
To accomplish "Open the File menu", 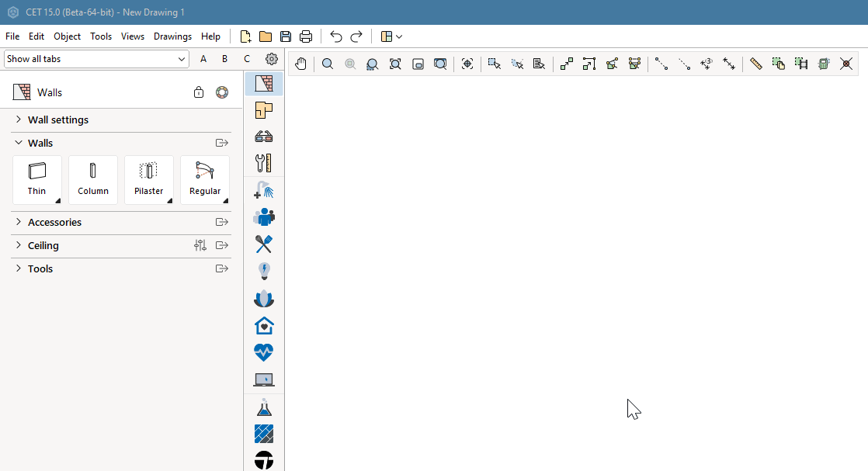I will [12, 36].
